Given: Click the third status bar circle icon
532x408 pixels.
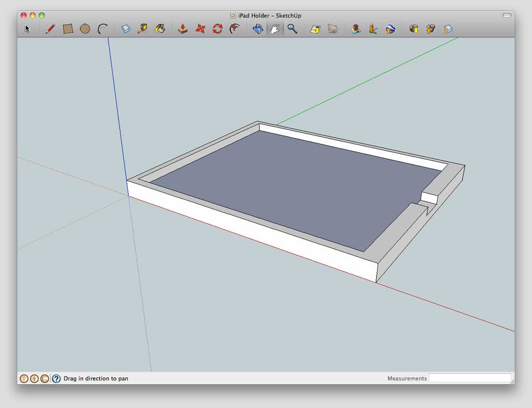Looking at the screenshot, I should point(45,378).
